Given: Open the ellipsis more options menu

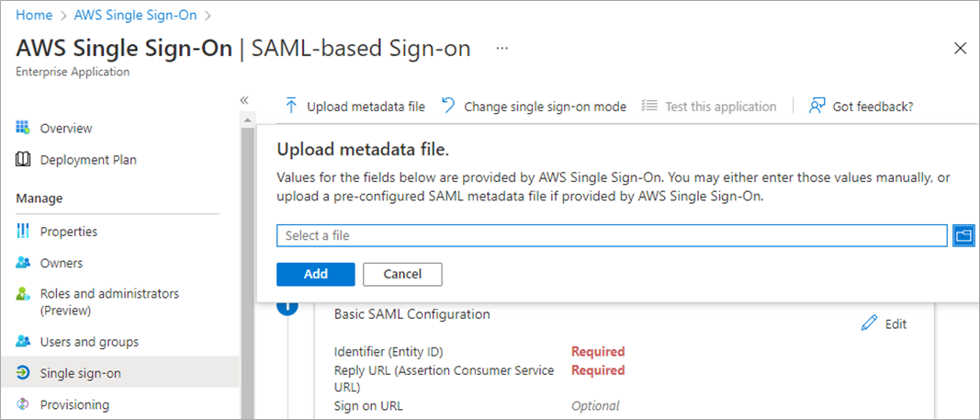Looking at the screenshot, I should [x=501, y=48].
